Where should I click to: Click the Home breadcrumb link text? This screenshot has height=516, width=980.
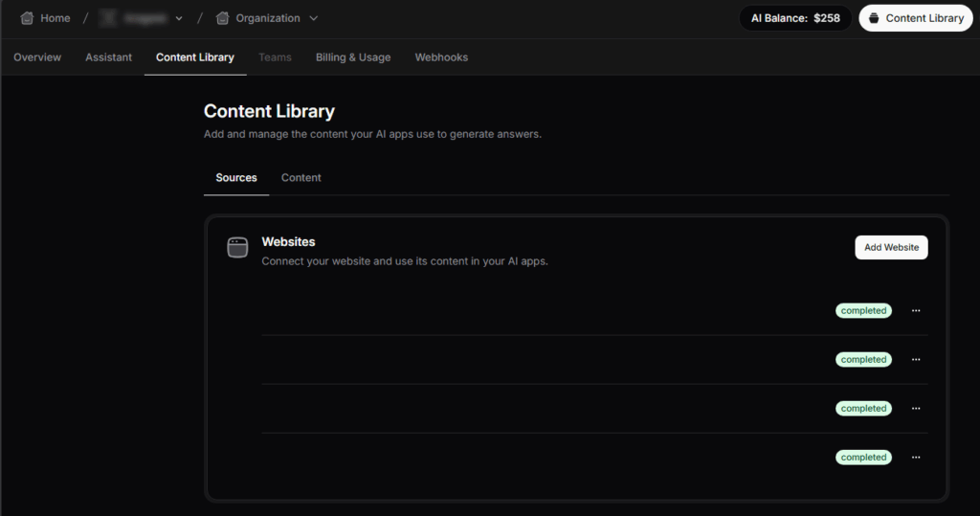click(56, 18)
